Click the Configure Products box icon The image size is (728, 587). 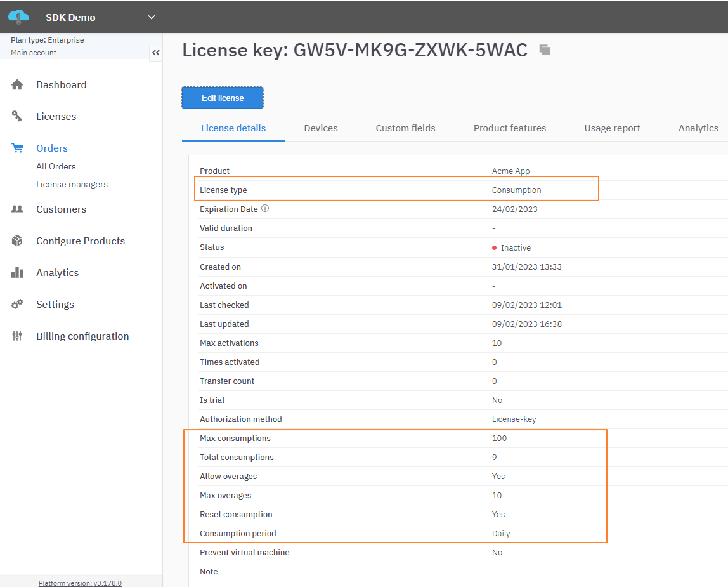pos(17,241)
